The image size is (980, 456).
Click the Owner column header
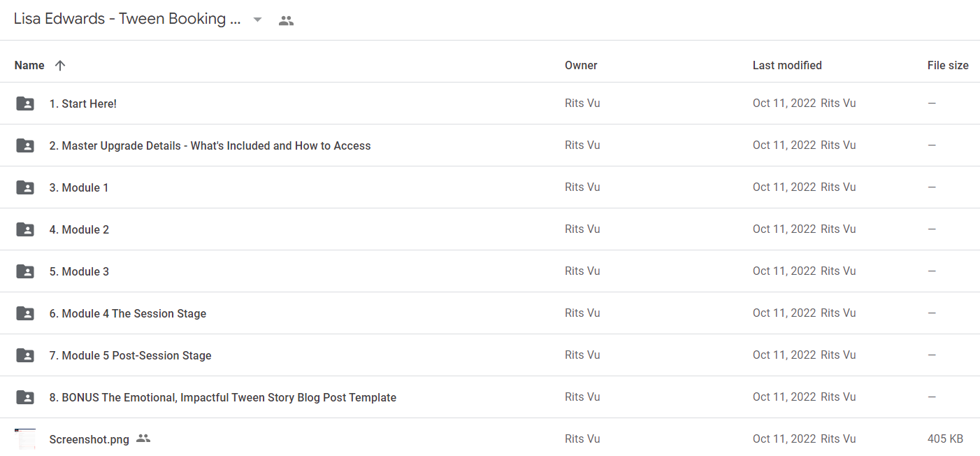581,65
